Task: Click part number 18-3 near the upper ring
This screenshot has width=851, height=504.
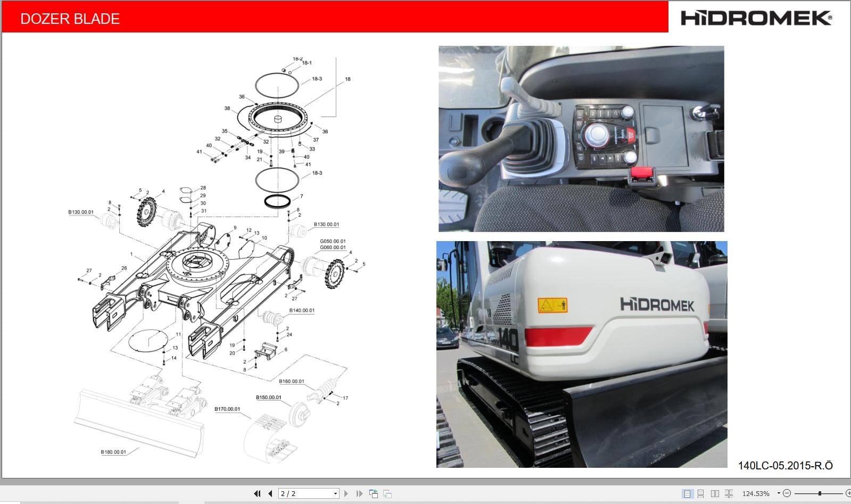Action: [x=317, y=79]
